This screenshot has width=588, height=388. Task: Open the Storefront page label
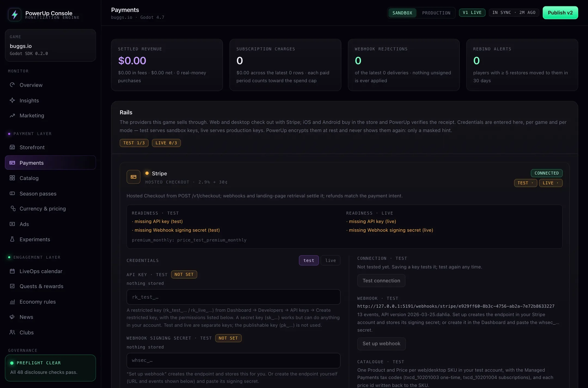32,147
